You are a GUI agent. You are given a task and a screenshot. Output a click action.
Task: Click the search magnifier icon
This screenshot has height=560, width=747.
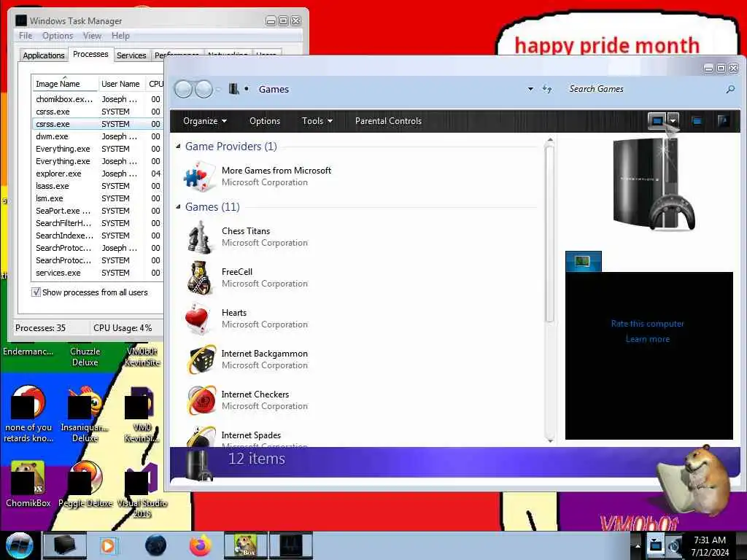coord(729,89)
